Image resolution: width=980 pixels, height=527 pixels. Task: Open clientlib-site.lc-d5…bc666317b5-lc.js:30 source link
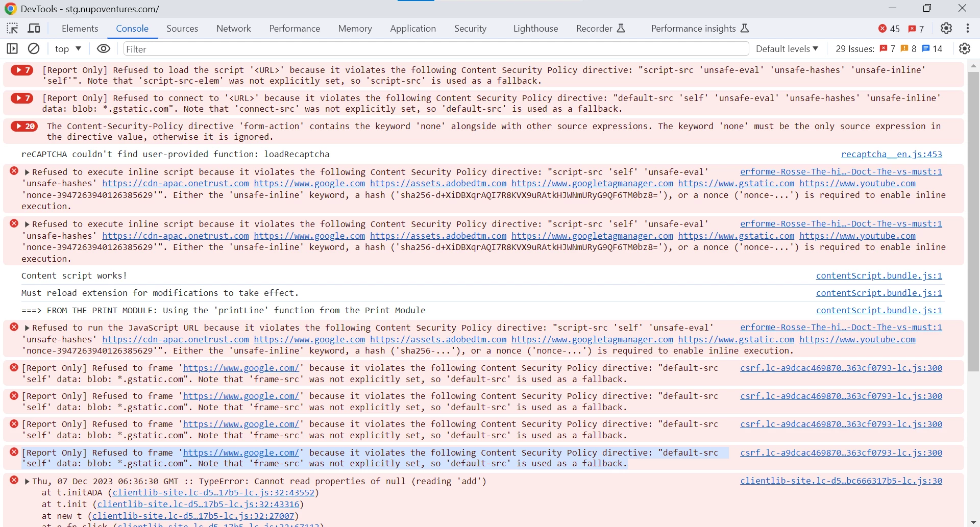coord(841,481)
